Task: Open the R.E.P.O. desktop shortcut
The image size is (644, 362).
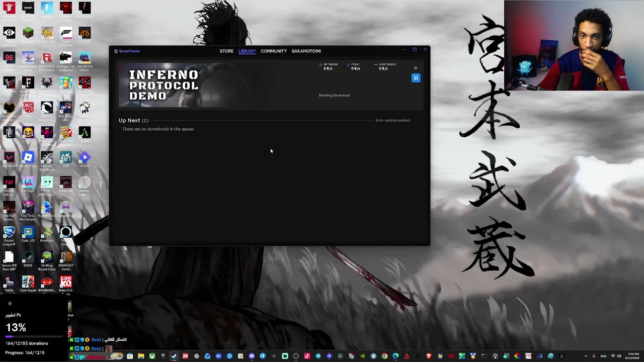Action: 28,135
